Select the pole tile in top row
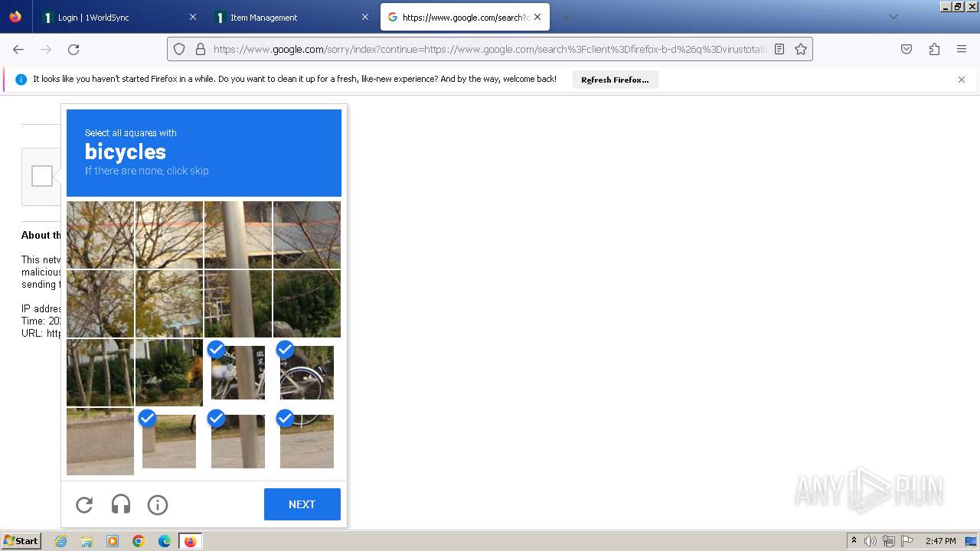 tap(238, 235)
